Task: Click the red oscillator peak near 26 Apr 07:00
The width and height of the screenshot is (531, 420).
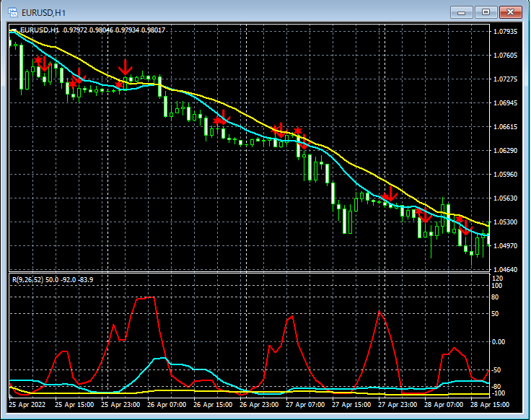Action: pyautogui.click(x=146, y=297)
